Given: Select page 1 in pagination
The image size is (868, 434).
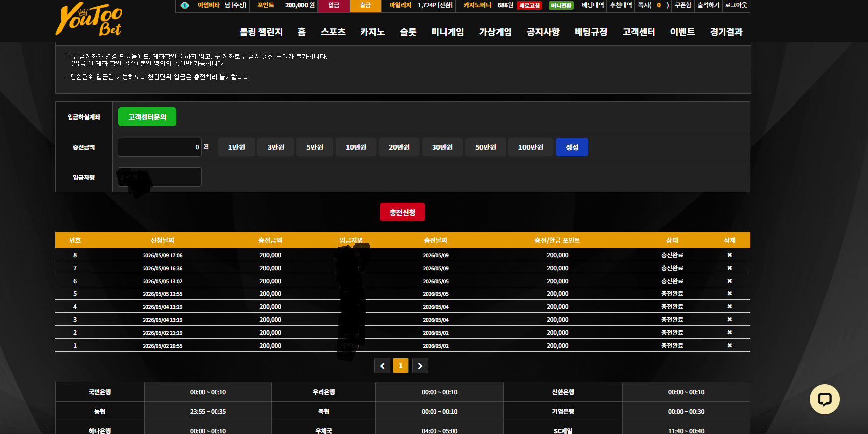Looking at the screenshot, I should pyautogui.click(x=401, y=365).
